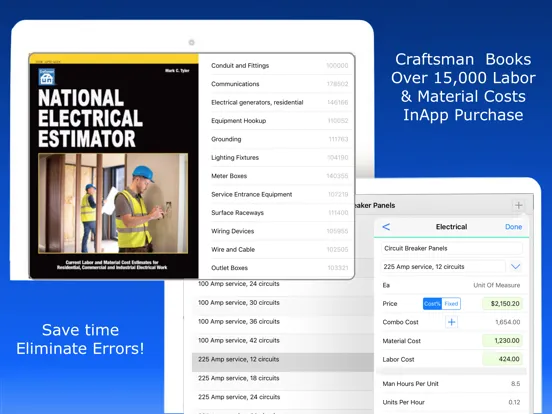Tap the Unit Of Measure label
The height and width of the screenshot is (414, 552).
[x=496, y=285]
